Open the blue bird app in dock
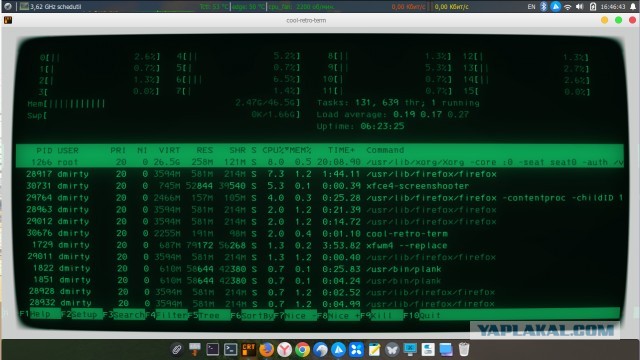640x360 pixels. (x=320, y=350)
